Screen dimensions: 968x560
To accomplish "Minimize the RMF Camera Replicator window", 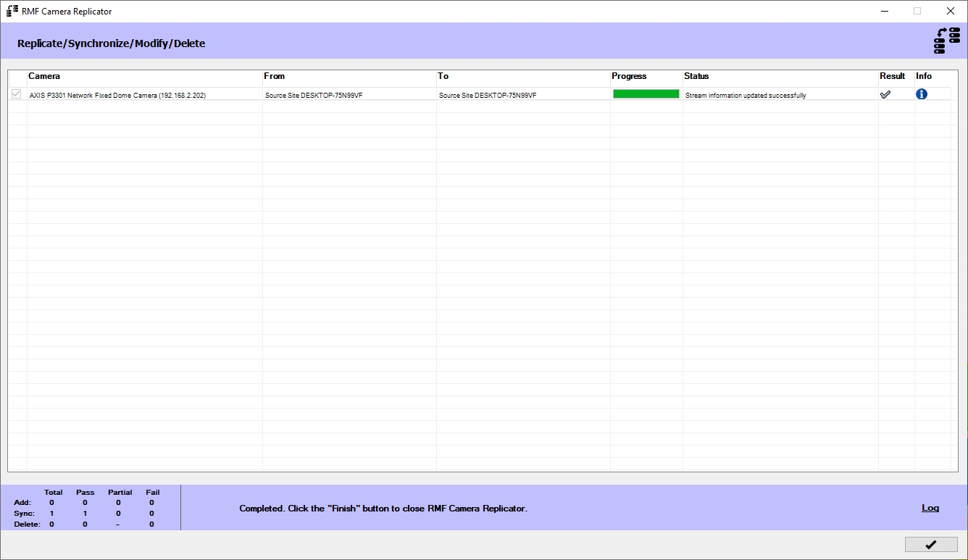I will [885, 11].
